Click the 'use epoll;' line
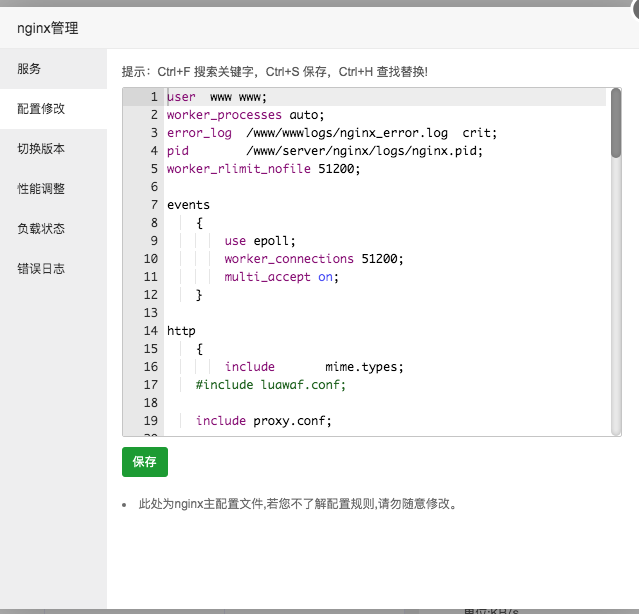 coord(260,241)
